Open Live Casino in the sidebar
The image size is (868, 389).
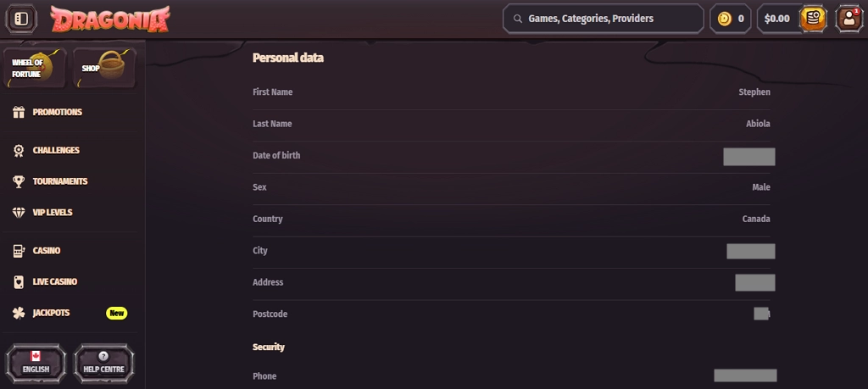(55, 281)
